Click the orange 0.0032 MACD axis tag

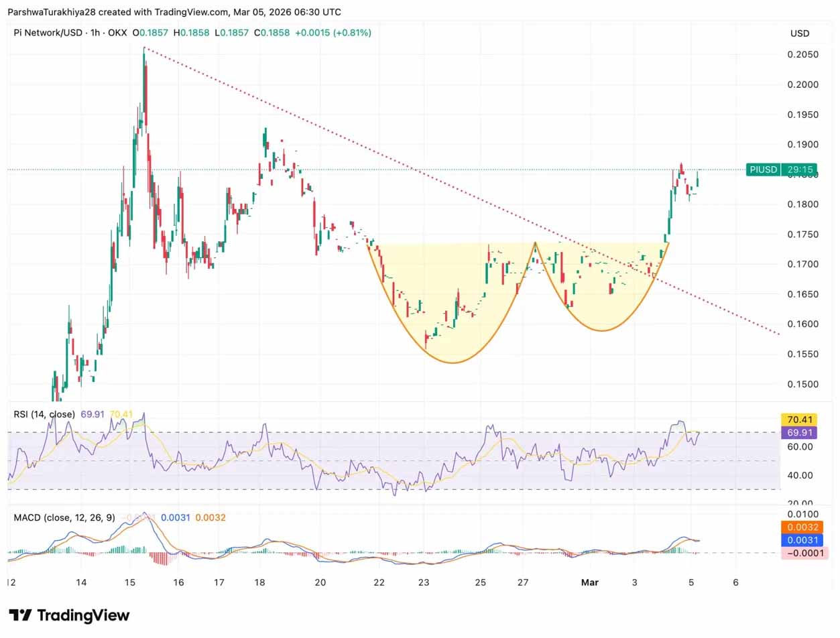pos(802,527)
